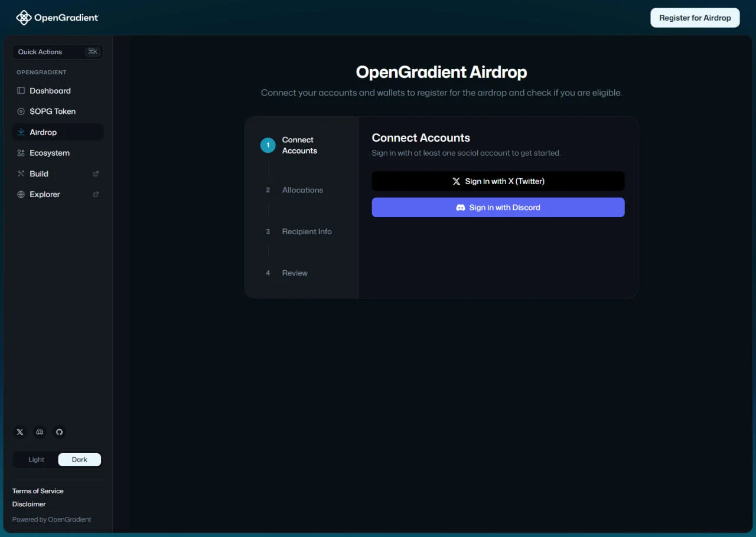Click the external-link icon beside Explorer
This screenshot has width=756, height=537.
click(96, 194)
